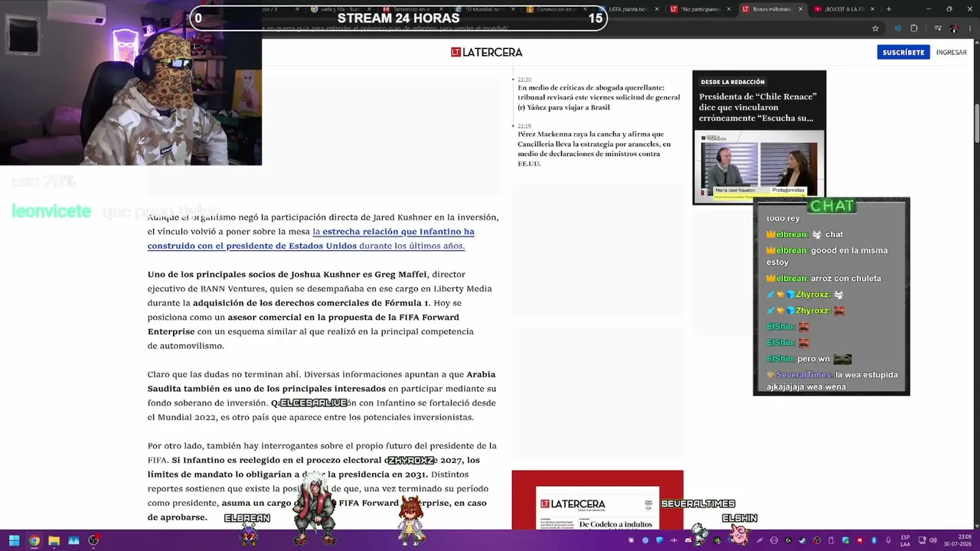This screenshot has width=980, height=551.
Task: Click the La Tercera newspaper cover thumbnail
Action: tap(597, 507)
